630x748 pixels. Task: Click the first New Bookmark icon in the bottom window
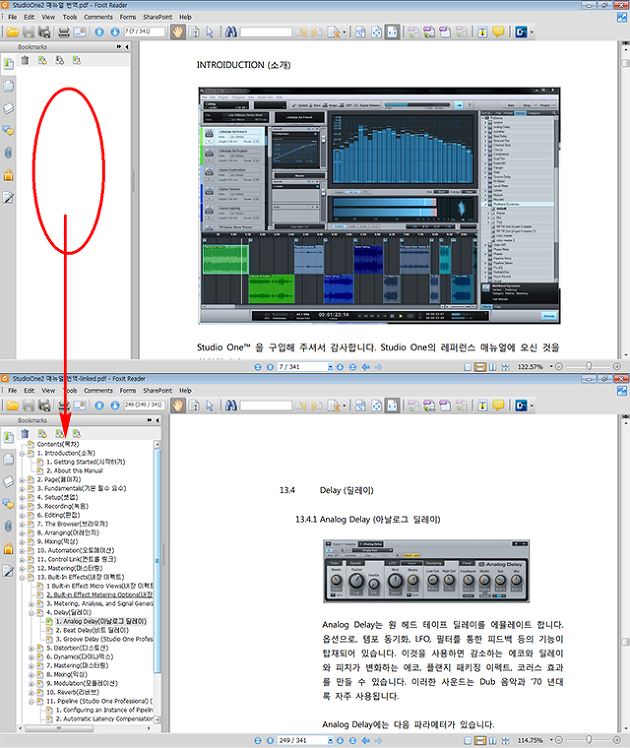pyautogui.click(x=42, y=434)
